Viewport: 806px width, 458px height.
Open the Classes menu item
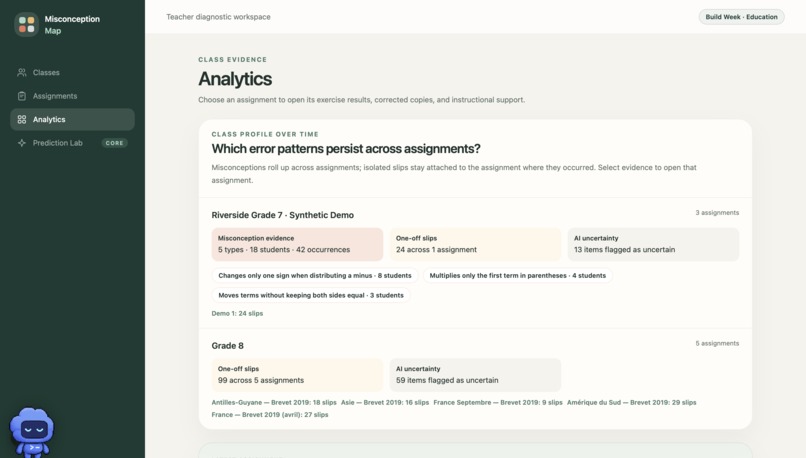coord(72,72)
